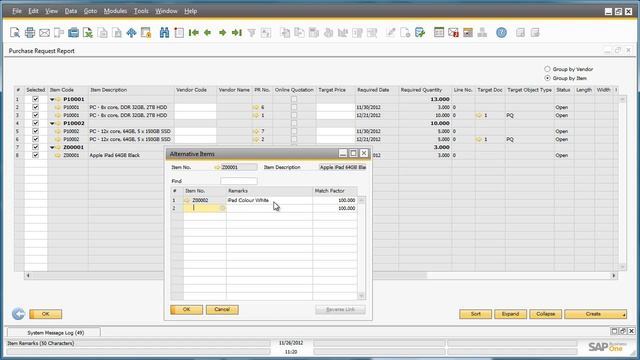Open link arrow for Target Doc in row 3
Screen dimensions: 640x360
pos(479,116)
